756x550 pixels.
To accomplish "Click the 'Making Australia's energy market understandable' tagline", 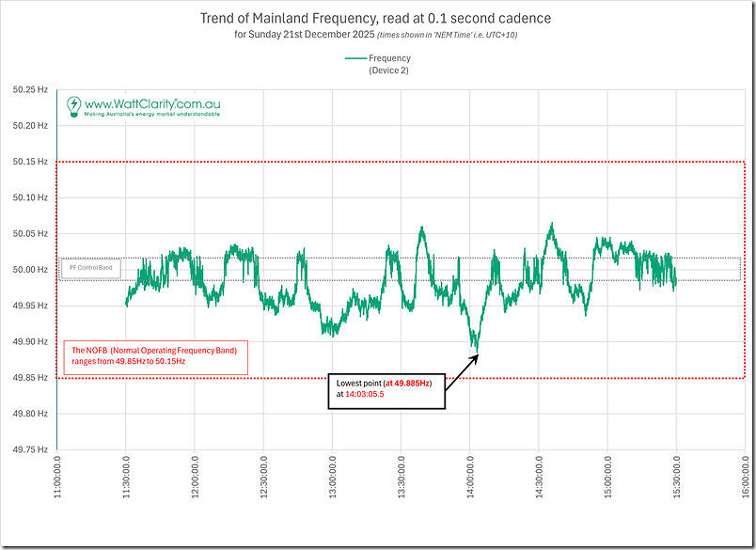I will coord(151,114).
